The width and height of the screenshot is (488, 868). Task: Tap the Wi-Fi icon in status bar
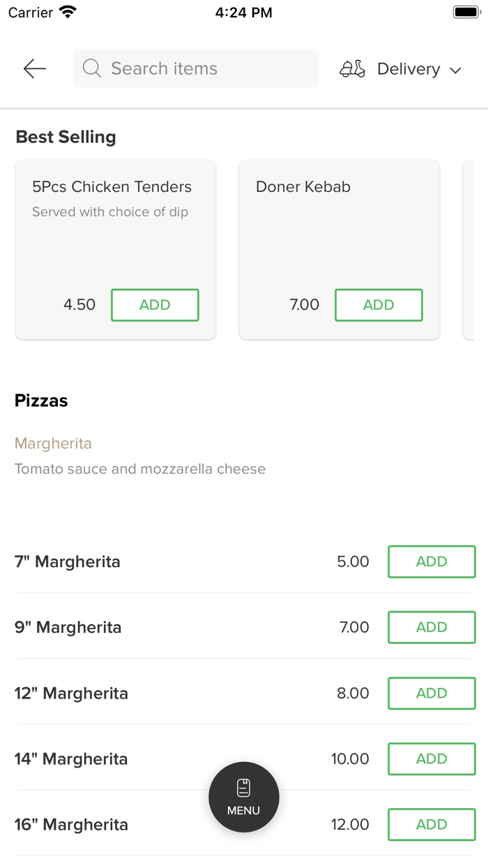pyautogui.click(x=68, y=13)
